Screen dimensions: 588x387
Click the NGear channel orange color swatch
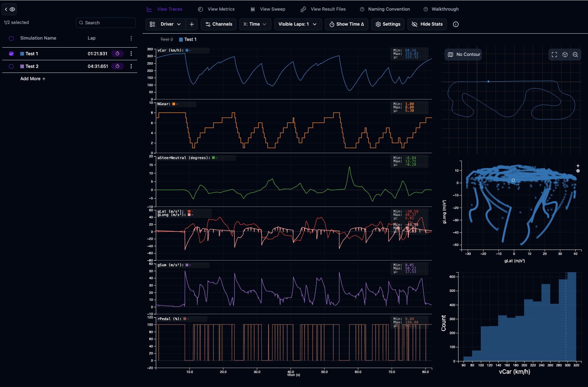click(x=173, y=104)
